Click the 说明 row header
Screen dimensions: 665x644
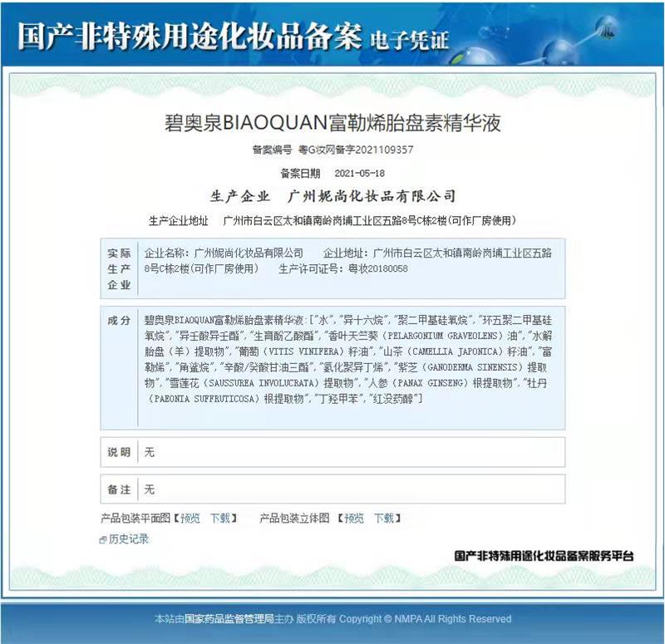coord(119,452)
